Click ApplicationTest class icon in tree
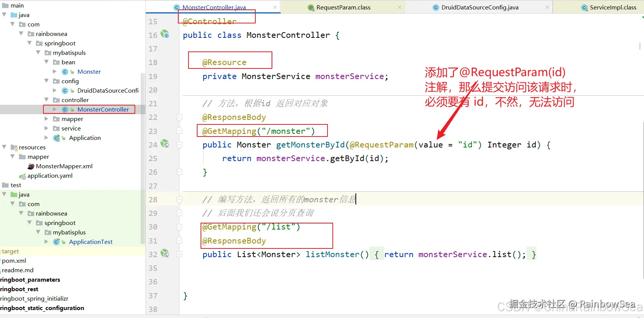This screenshot has height=318, width=644. click(57, 242)
